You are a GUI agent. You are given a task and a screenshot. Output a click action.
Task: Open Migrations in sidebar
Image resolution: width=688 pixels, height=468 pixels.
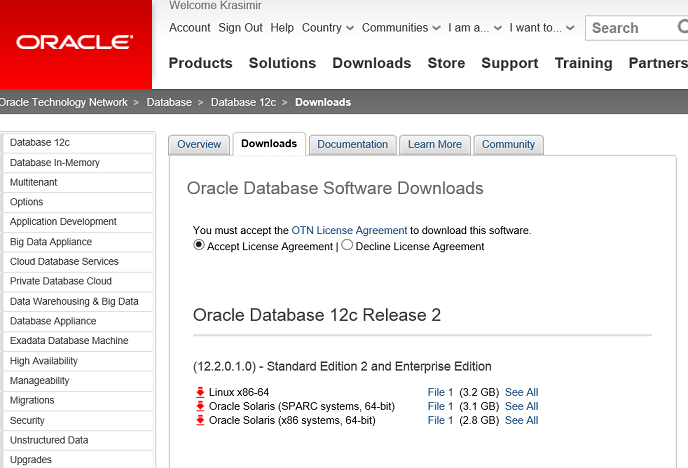pyautogui.click(x=78, y=400)
